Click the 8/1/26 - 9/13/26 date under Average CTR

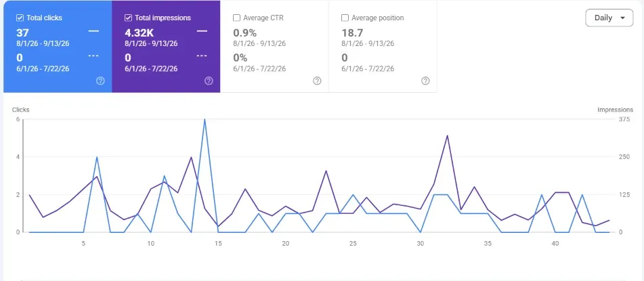(259, 43)
